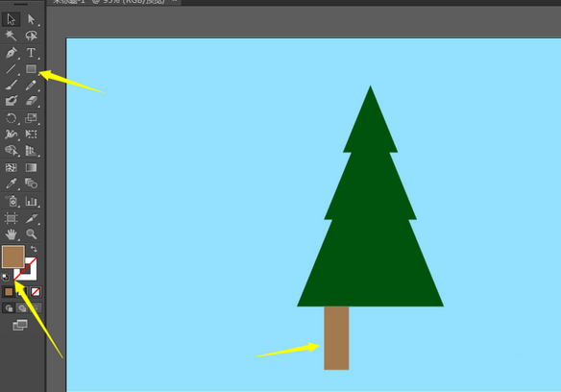Select the Paintbrush tool
The width and height of the screenshot is (561, 392).
click(x=12, y=86)
